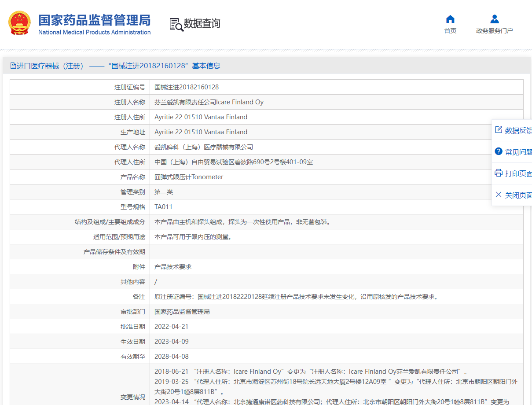Click registration number value 国械注进20182160128 in table
The image size is (532, 405).
[187, 87]
